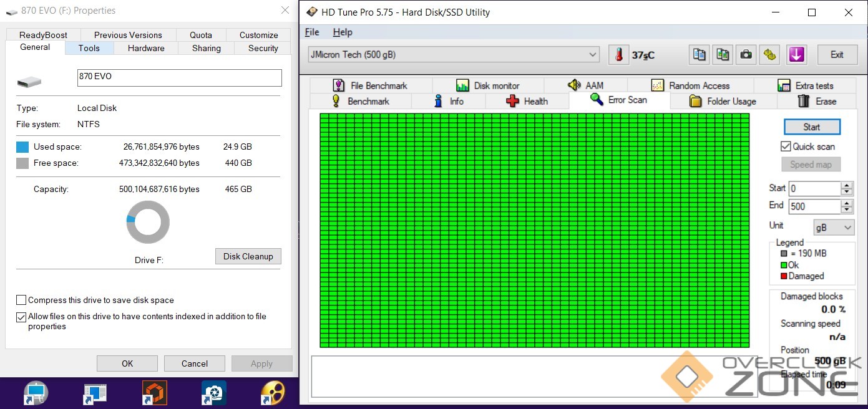This screenshot has width=868, height=409.
Task: Click the HD Tune Pro title bar icon
Action: (311, 12)
